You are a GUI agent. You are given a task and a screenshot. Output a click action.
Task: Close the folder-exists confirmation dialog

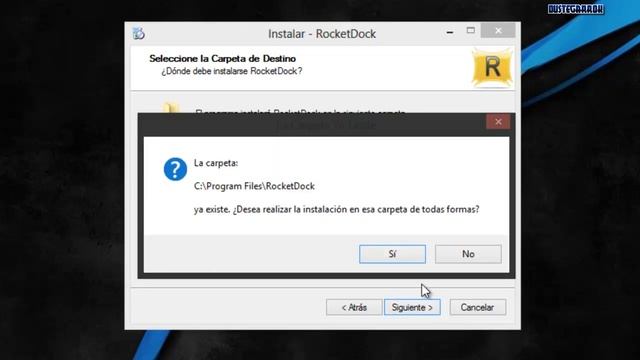[498, 122]
